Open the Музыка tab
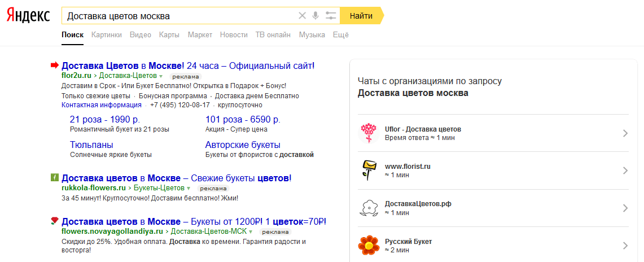Viewport: 644px width, 262px height. (x=312, y=35)
